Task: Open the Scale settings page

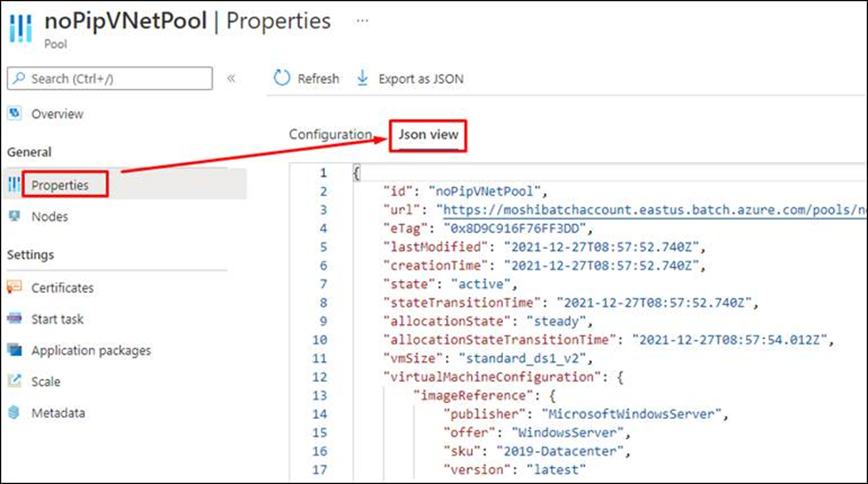Action: 46,382
